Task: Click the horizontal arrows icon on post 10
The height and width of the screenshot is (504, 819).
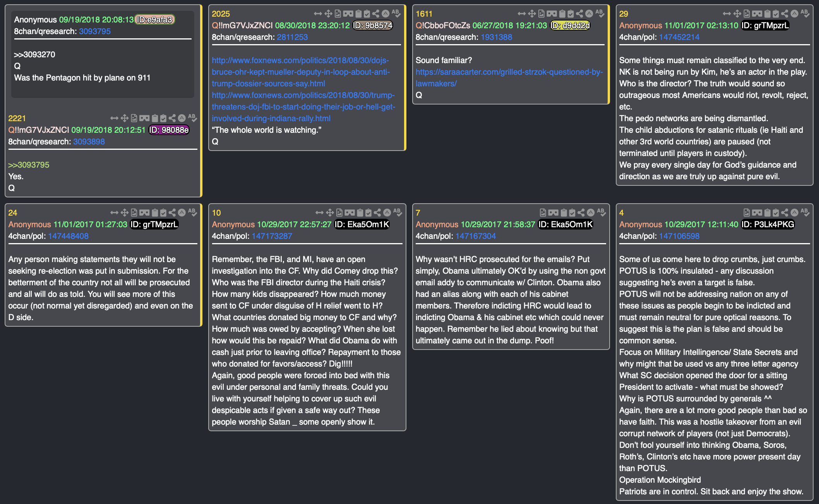Action: [x=319, y=213]
